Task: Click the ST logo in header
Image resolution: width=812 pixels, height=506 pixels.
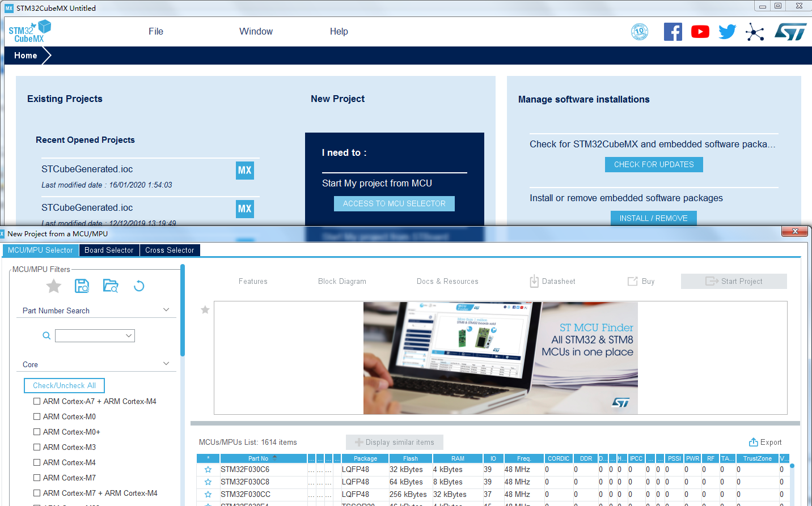Action: pos(790,32)
